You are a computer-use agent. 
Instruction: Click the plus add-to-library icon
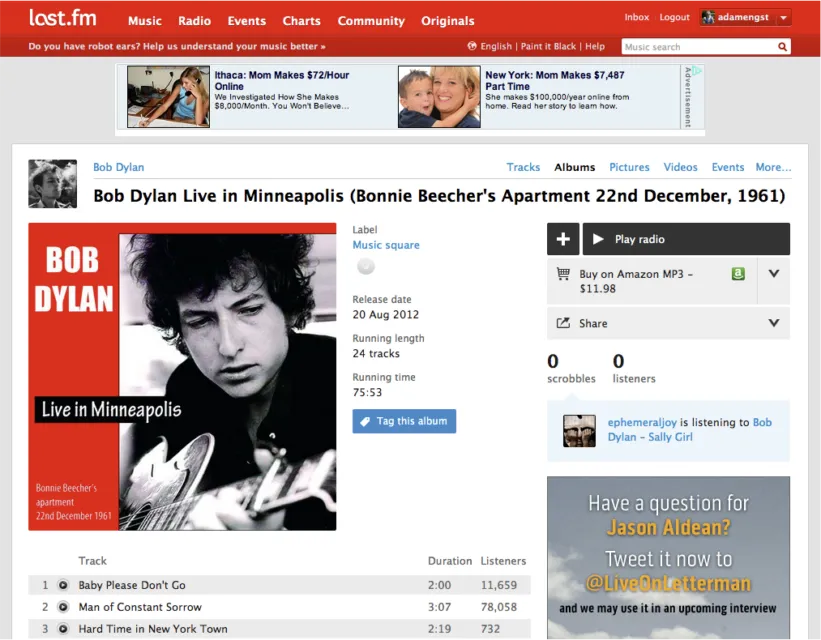pos(563,239)
